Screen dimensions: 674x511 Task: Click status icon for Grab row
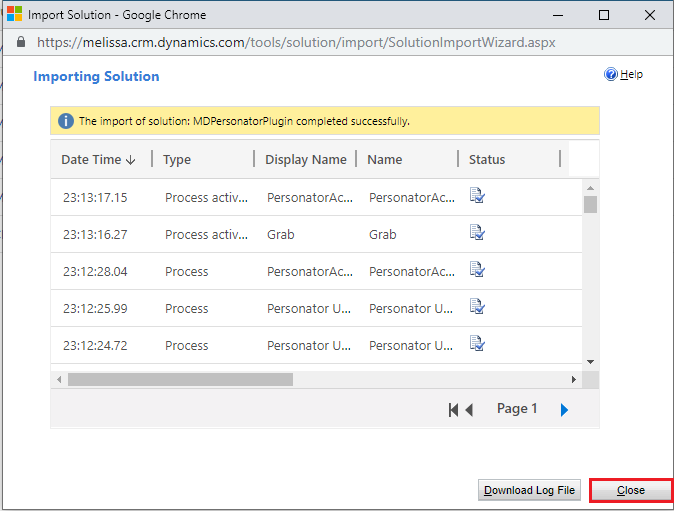point(477,234)
